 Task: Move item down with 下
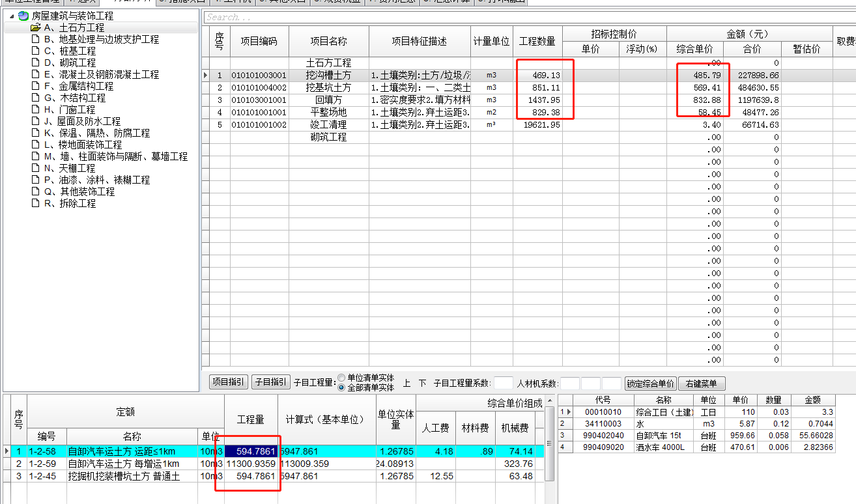[x=422, y=384]
